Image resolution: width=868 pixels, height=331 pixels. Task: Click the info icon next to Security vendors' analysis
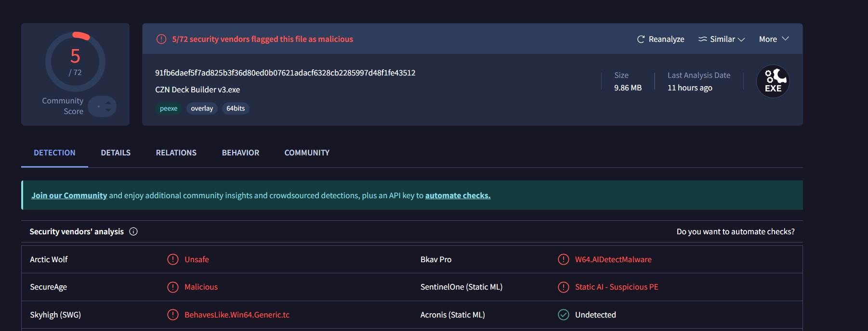(x=133, y=231)
